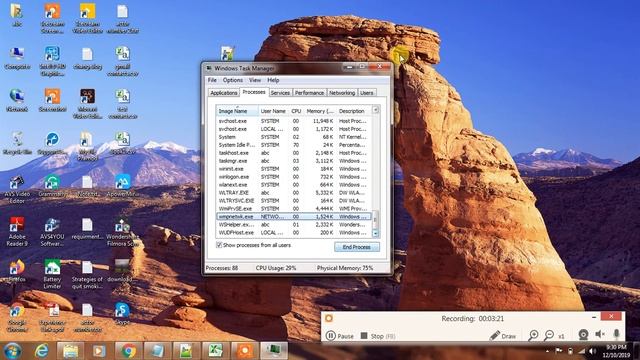Viewport: 640px width, 360px height.
Task: Switch to the Services tab
Action: (280, 93)
